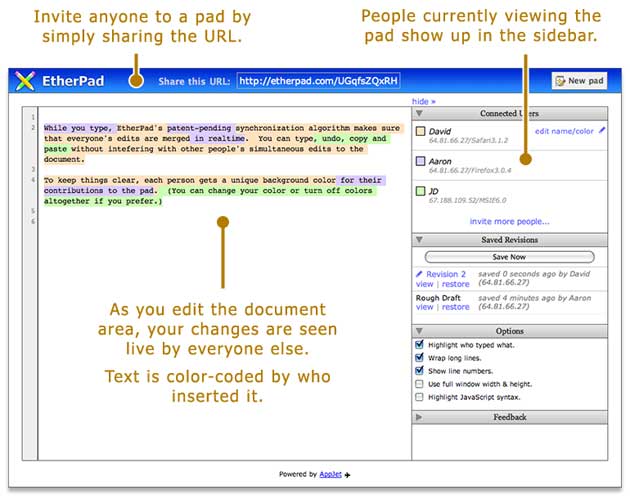Click in the text 'To keep things clear'
Image resolution: width=630 pixels, height=499 pixels.
pos(91,180)
